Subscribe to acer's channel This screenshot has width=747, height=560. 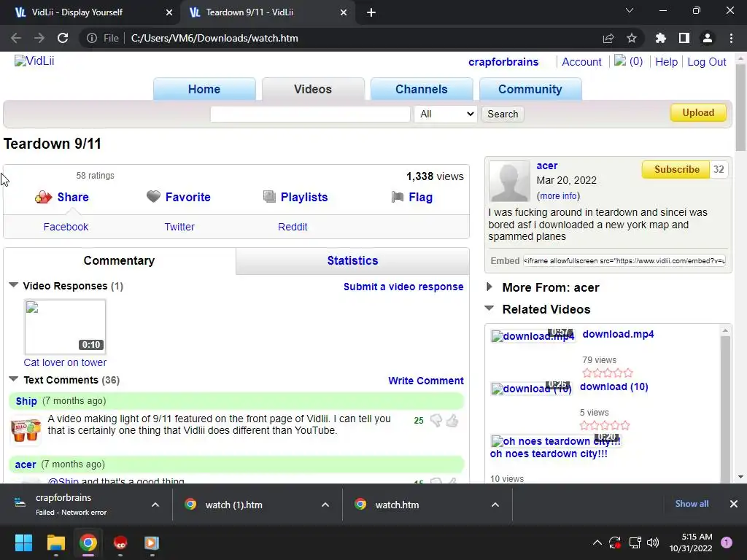tap(676, 169)
